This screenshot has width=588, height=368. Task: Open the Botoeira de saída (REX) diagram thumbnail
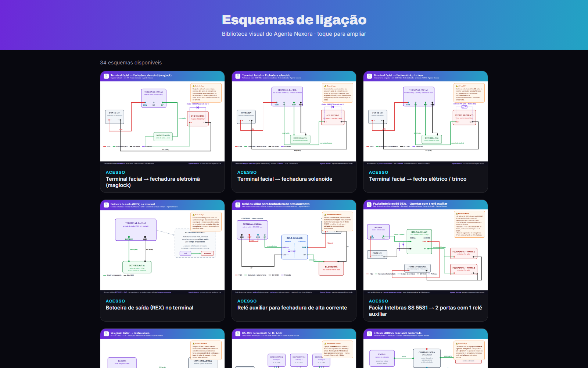(x=162, y=247)
